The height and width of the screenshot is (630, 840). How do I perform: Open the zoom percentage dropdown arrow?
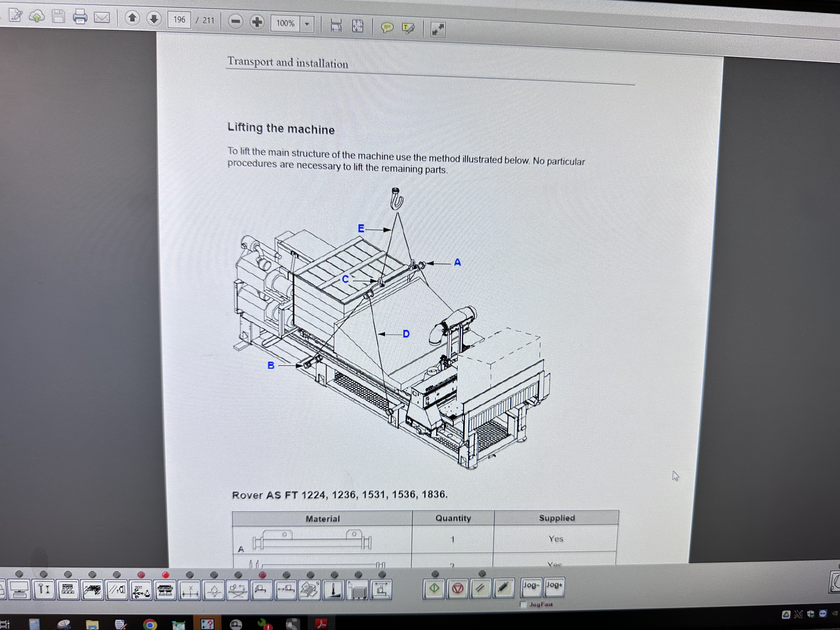pos(307,24)
